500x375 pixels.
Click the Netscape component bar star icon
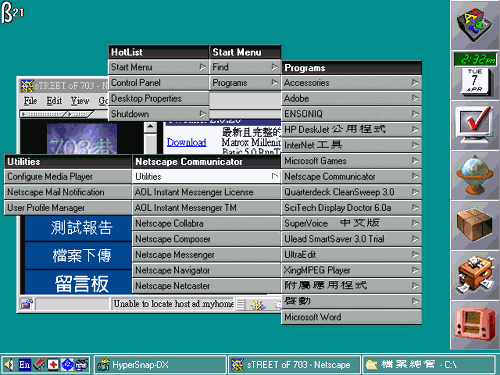pyautogui.click(x=258, y=304)
